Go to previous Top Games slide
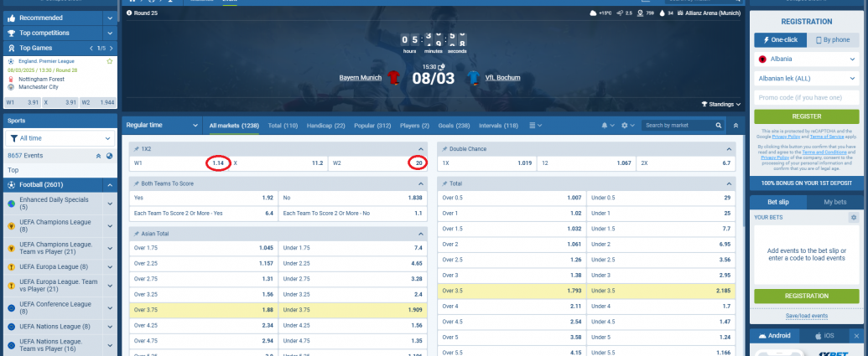The width and height of the screenshot is (868, 356). click(91, 48)
